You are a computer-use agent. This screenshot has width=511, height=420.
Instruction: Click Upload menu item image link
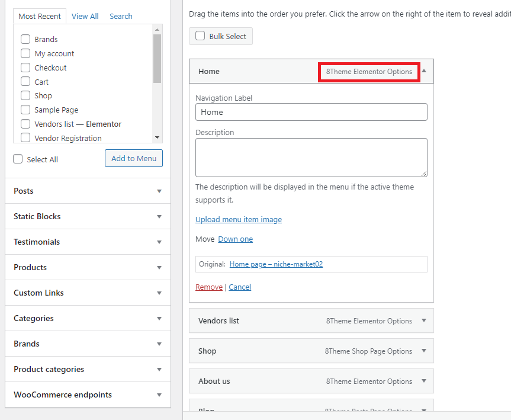point(239,219)
